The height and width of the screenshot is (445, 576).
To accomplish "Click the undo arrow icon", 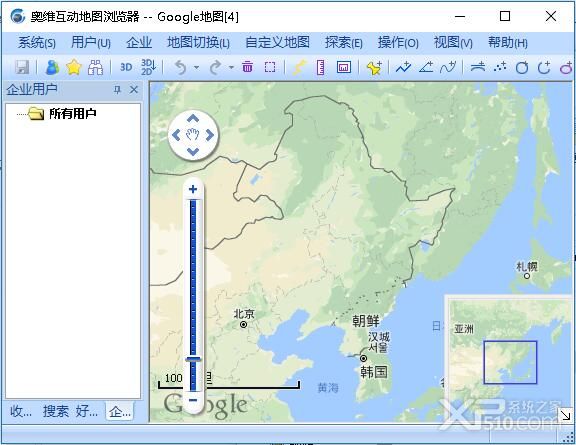I will 180,67.
